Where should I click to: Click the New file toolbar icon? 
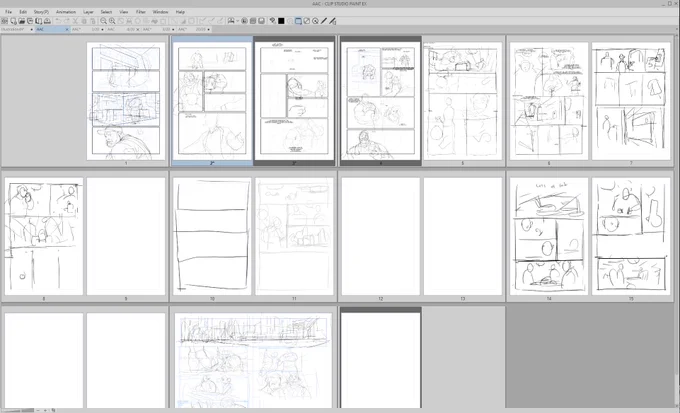coord(13,21)
